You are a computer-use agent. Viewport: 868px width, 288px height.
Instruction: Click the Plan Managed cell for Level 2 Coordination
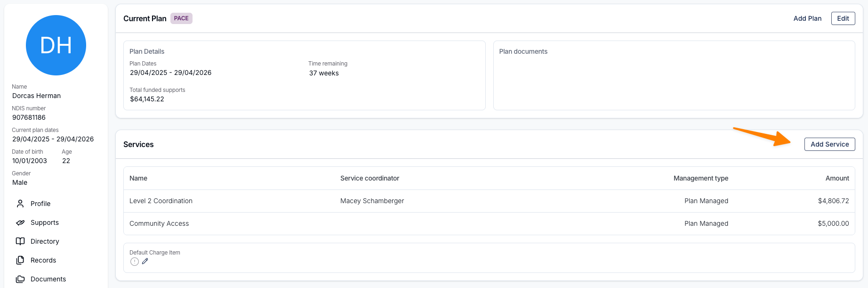(706, 201)
